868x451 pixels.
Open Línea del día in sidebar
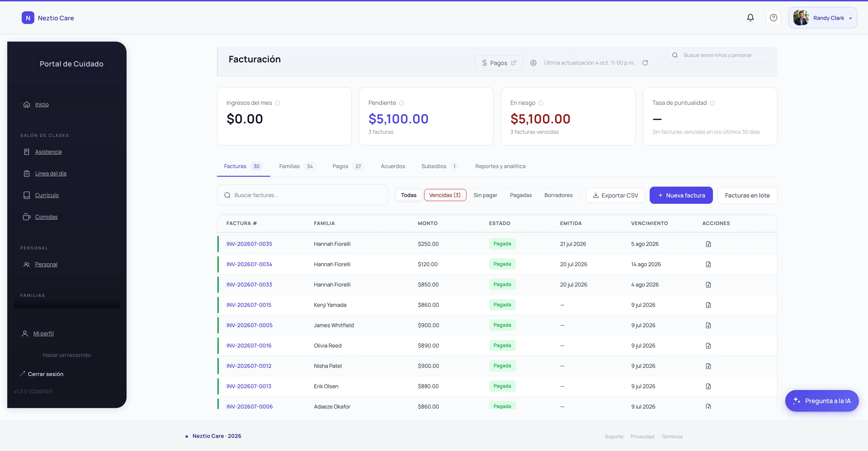(51, 174)
